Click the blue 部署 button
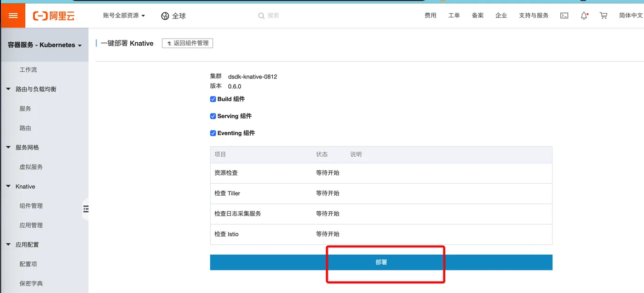The width and height of the screenshot is (644, 293). [381, 262]
